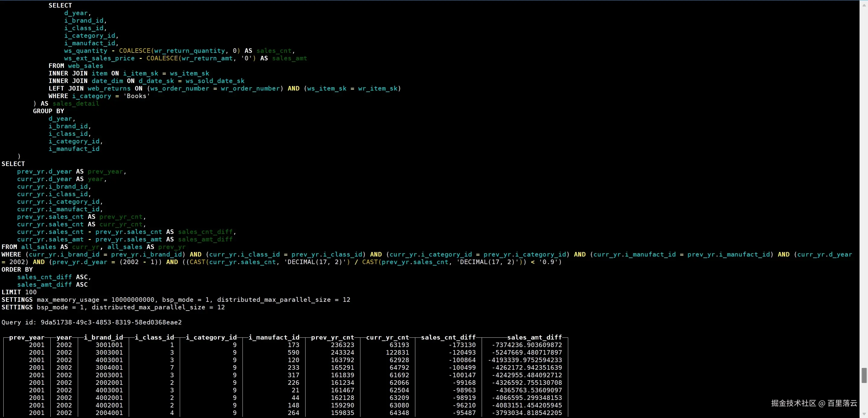Image resolution: width=868 pixels, height=418 pixels.
Task: Click the ORDER BY keyword
Action: (x=17, y=270)
